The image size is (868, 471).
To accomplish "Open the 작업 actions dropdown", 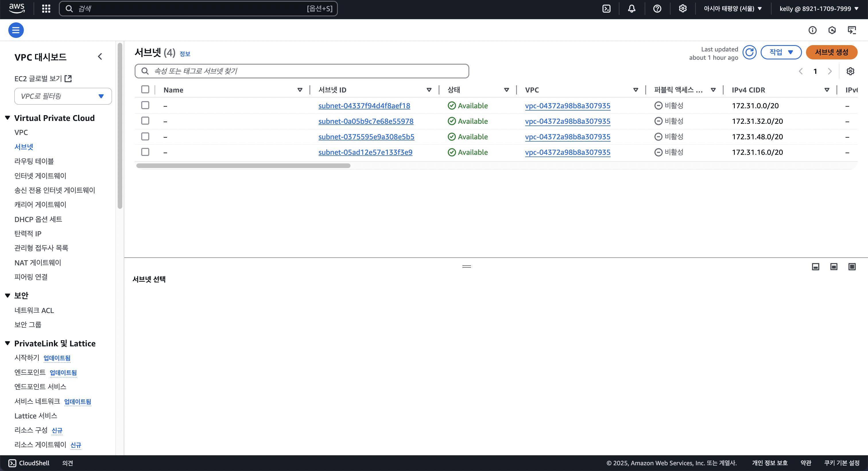I will click(x=781, y=52).
